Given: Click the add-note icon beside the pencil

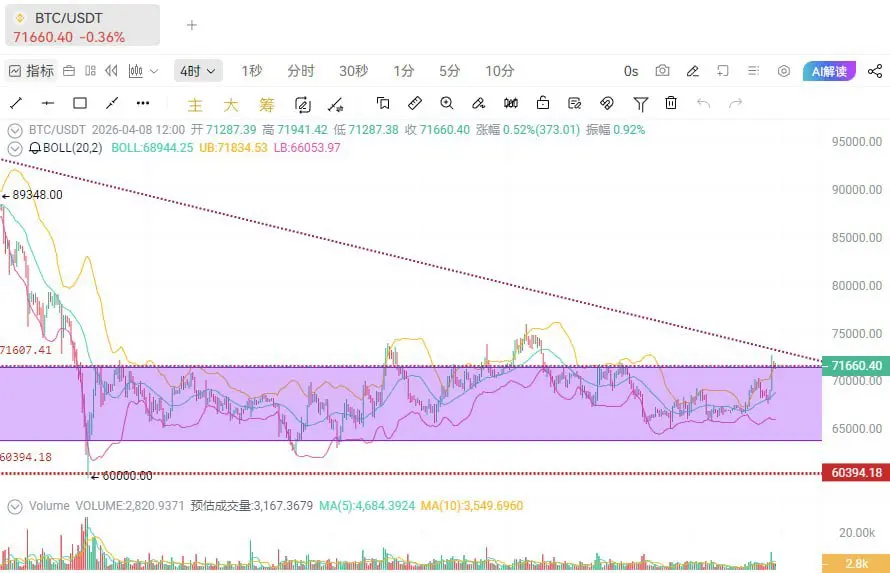Looking at the screenshot, I should point(723,71).
